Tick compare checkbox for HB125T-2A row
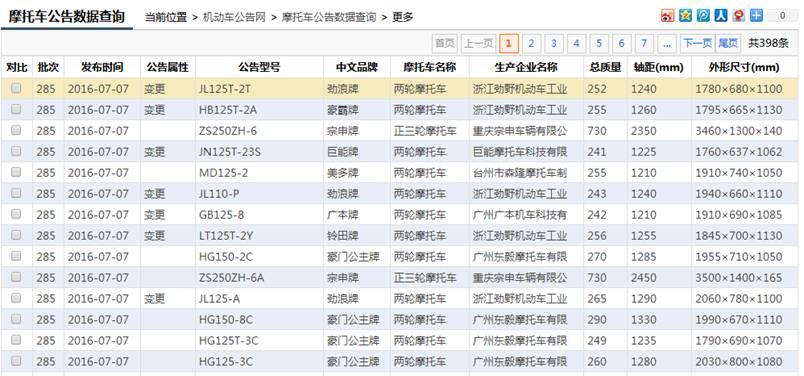This screenshot has height=376, width=804. [x=16, y=109]
